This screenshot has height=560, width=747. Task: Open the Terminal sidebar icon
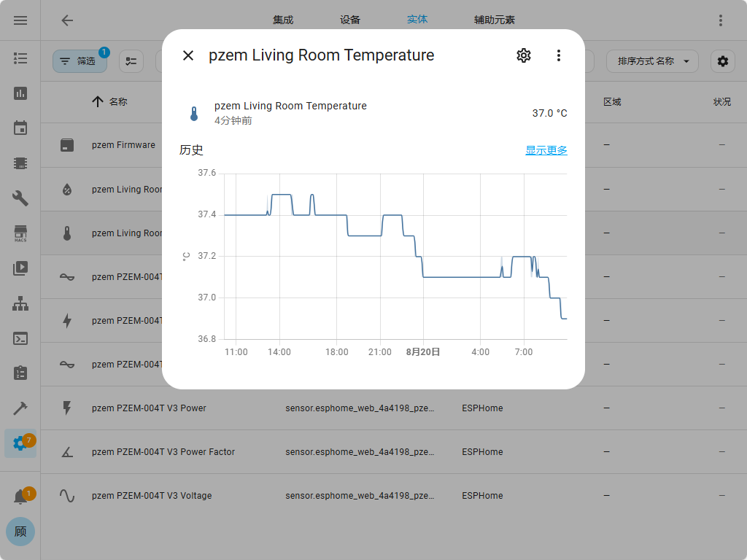point(20,338)
